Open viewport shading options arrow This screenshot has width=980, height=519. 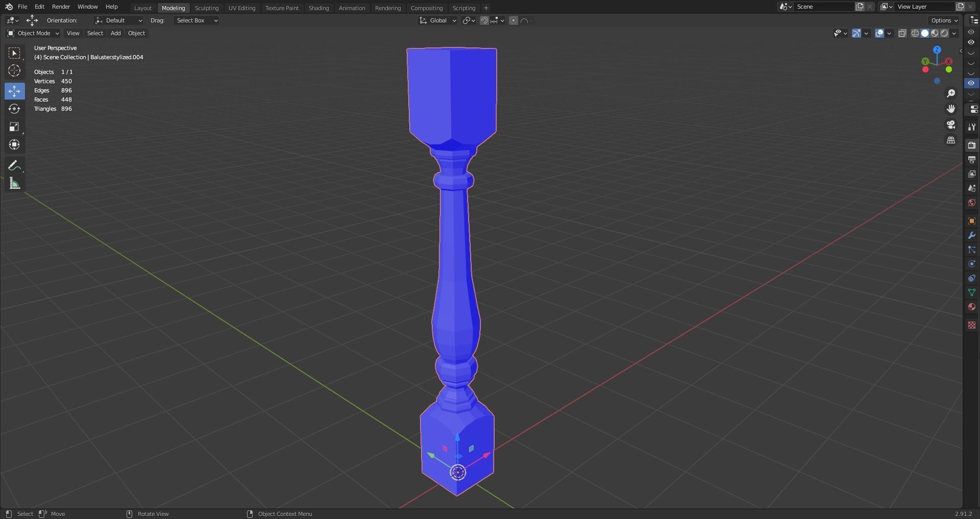click(954, 33)
